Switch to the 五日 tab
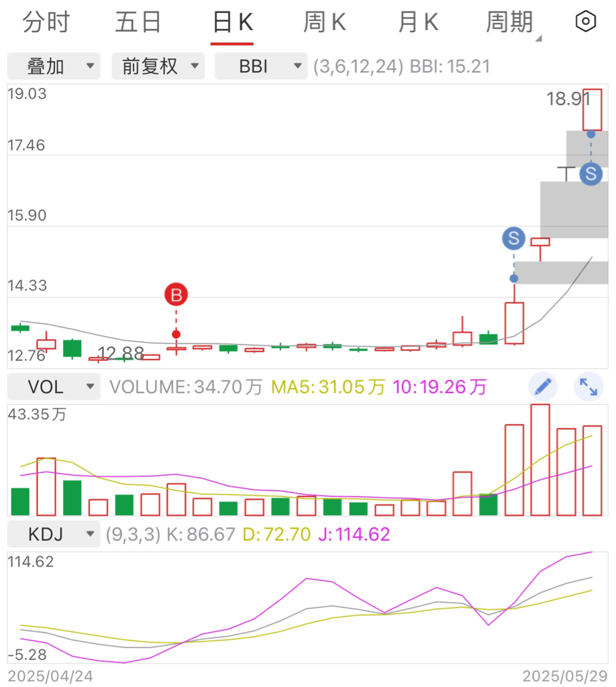Image resolution: width=616 pixels, height=687 pixels. click(138, 22)
